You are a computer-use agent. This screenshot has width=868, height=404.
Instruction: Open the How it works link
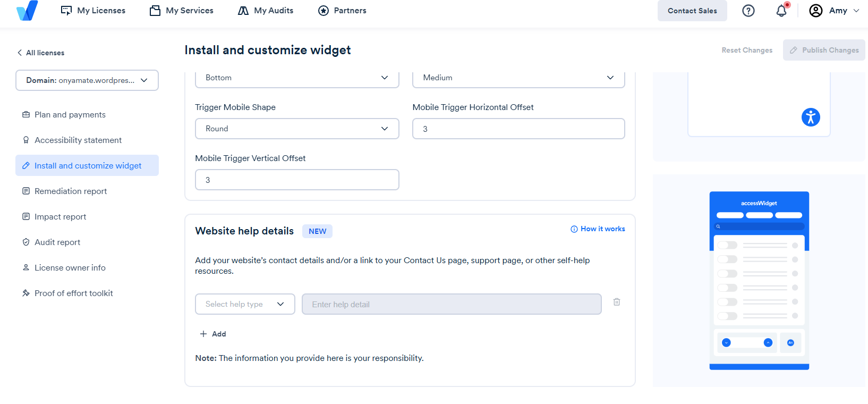[598, 229]
